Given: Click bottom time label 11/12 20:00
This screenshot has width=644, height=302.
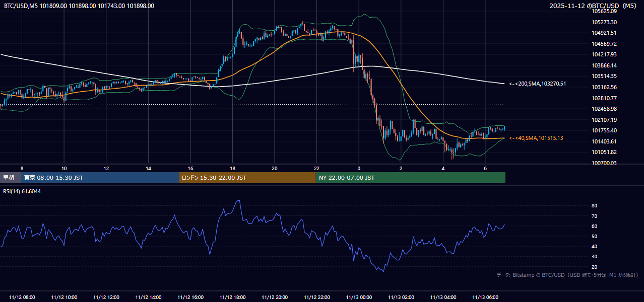Looking at the screenshot, I should [275, 297].
